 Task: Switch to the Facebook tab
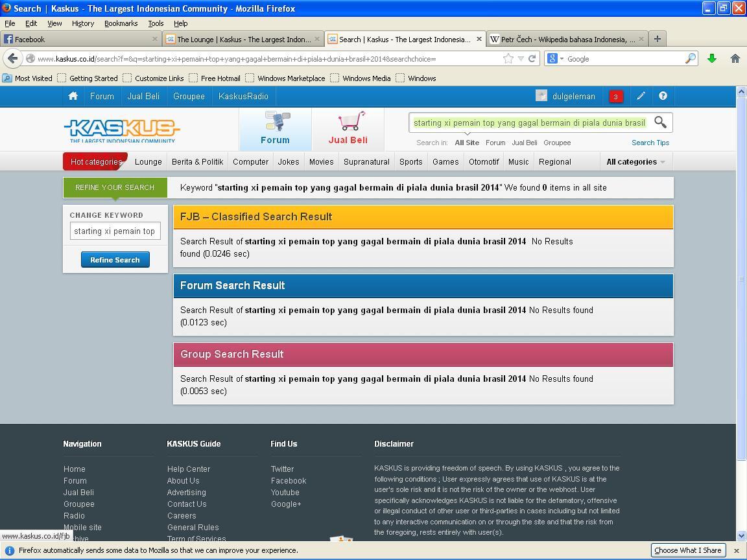tap(80, 39)
